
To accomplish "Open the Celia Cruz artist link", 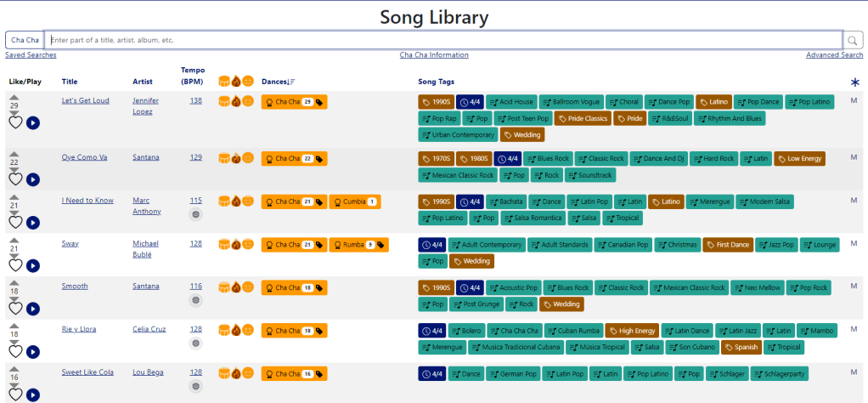I will click(x=149, y=329).
